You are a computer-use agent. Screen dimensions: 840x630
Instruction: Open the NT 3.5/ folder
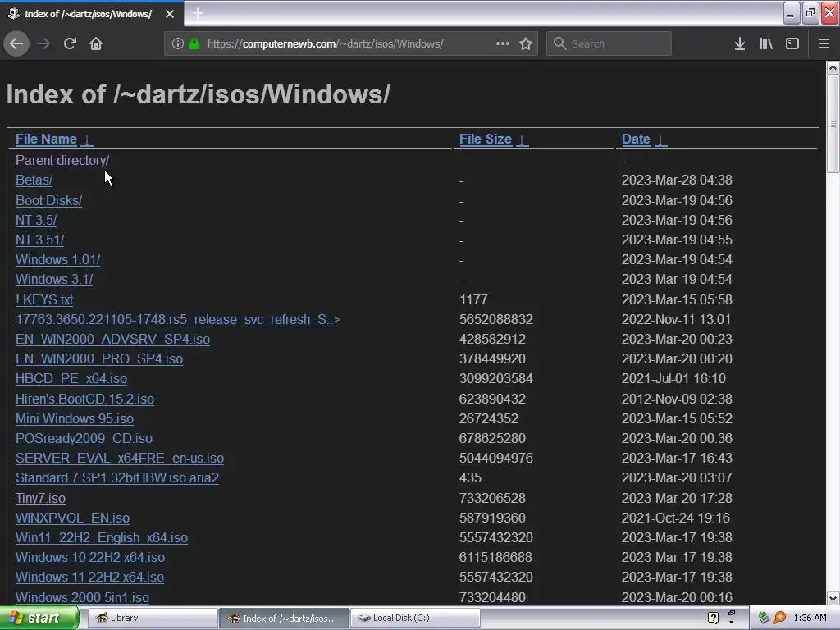tap(36, 220)
